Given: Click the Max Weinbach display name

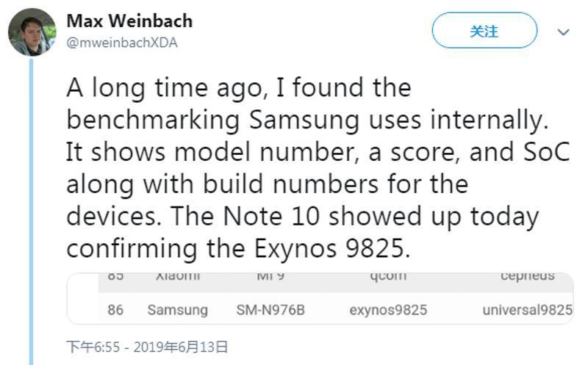Looking at the screenshot, I should point(129,21).
